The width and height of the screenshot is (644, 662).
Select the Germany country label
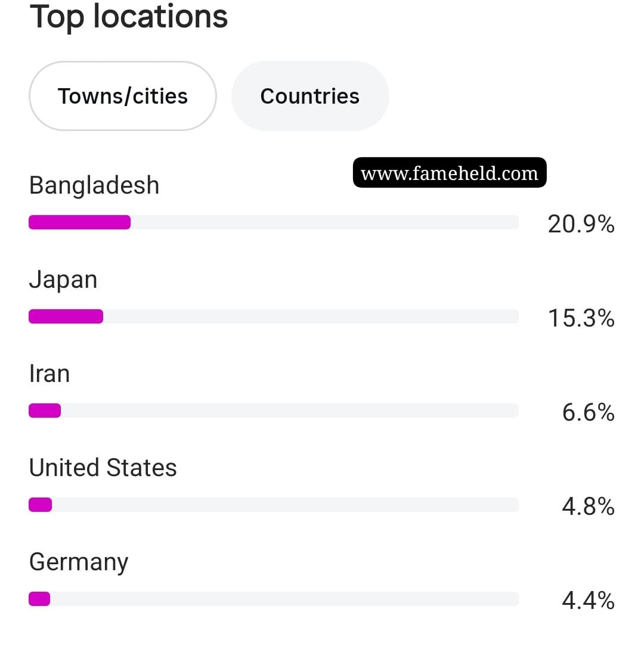pos(78,562)
